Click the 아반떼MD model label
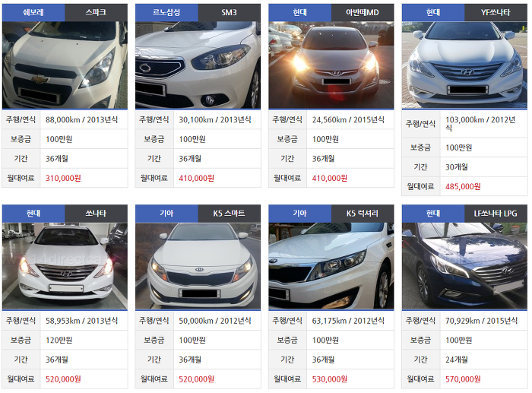 point(362,13)
